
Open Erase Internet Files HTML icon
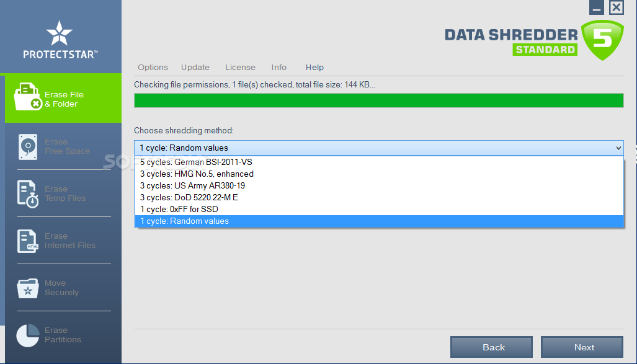coord(28,241)
